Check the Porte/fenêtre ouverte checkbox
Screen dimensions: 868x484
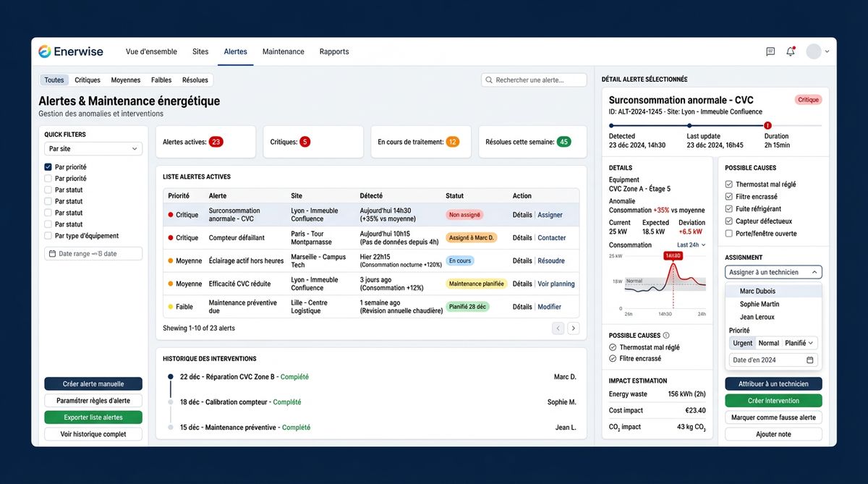point(729,234)
